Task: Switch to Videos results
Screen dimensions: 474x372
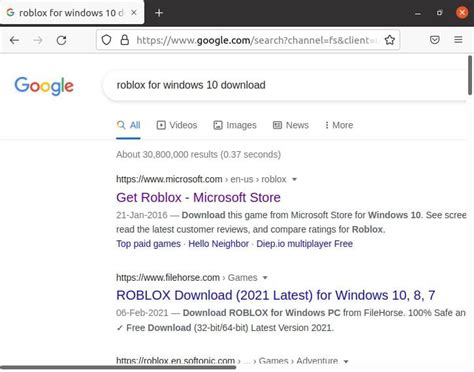Action: tap(177, 125)
